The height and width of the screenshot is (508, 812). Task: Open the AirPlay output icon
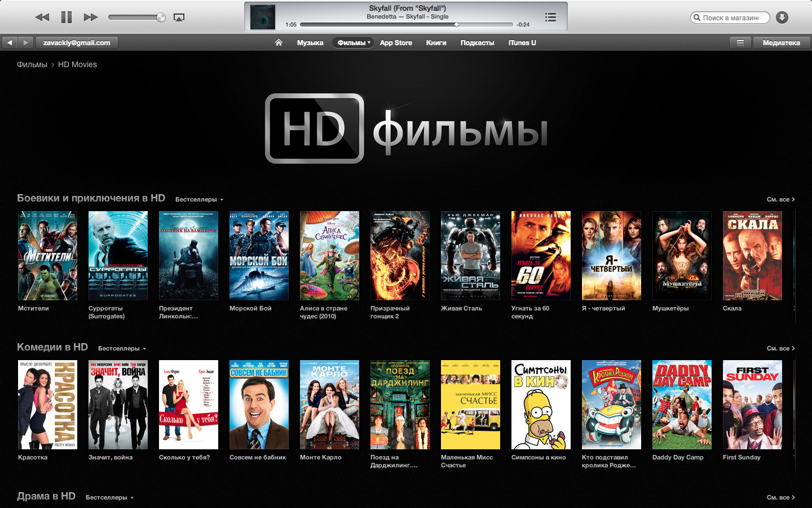tap(179, 17)
